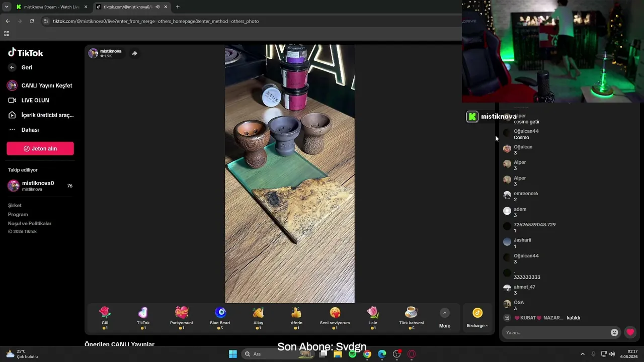Expand more gifts with More chevron

coord(445,313)
